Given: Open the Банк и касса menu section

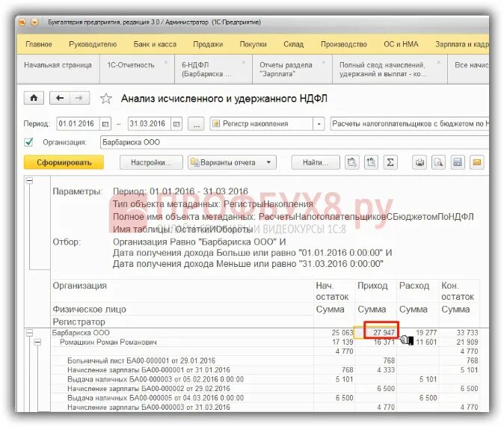Looking at the screenshot, I should [x=155, y=44].
